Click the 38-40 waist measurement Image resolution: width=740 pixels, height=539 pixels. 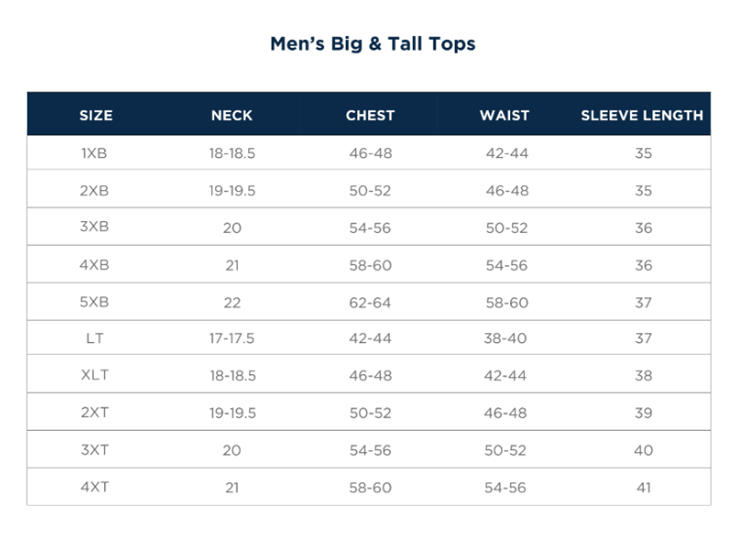(505, 339)
